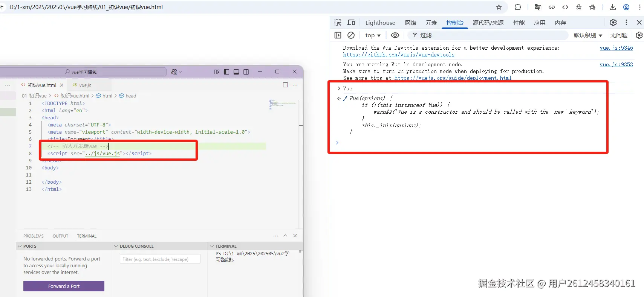The image size is (644, 297).
Task: Click the head breadcrumb item
Action: (x=128, y=96)
